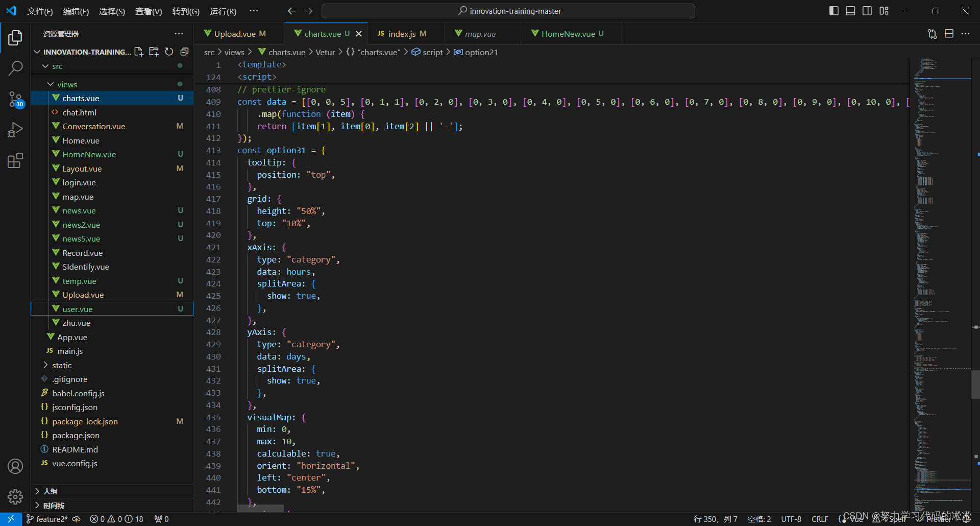
Task: Click the feature2* branch in status bar
Action: [x=46, y=519]
